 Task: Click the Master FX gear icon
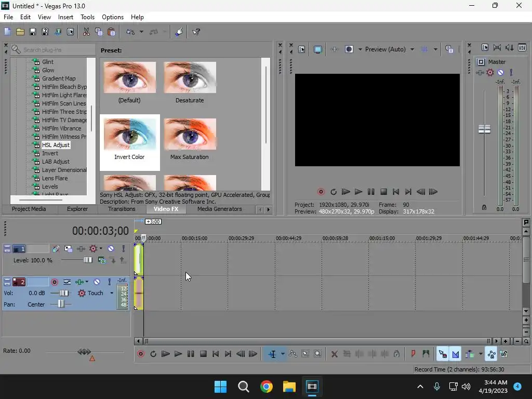click(490, 72)
